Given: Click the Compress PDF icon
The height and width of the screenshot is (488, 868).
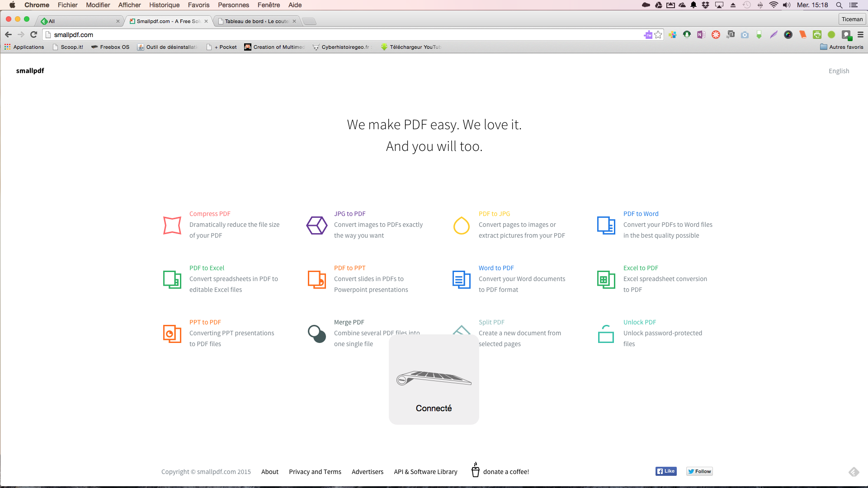Looking at the screenshot, I should [172, 225].
